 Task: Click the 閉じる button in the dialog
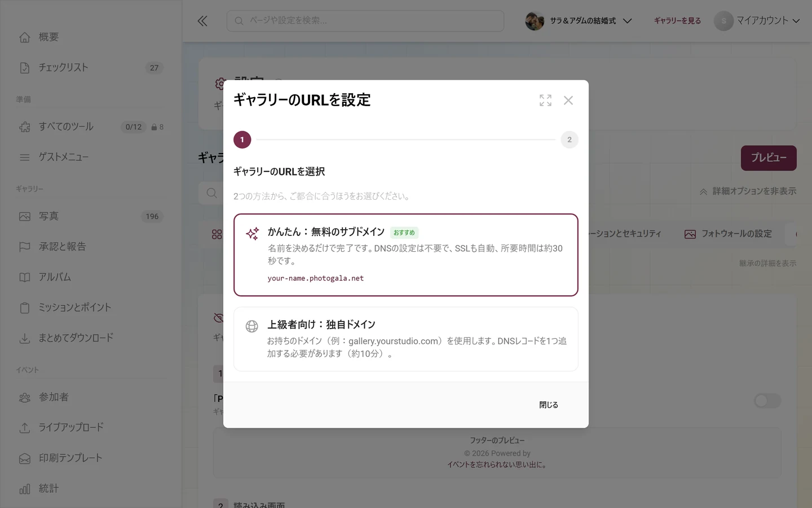tap(549, 405)
